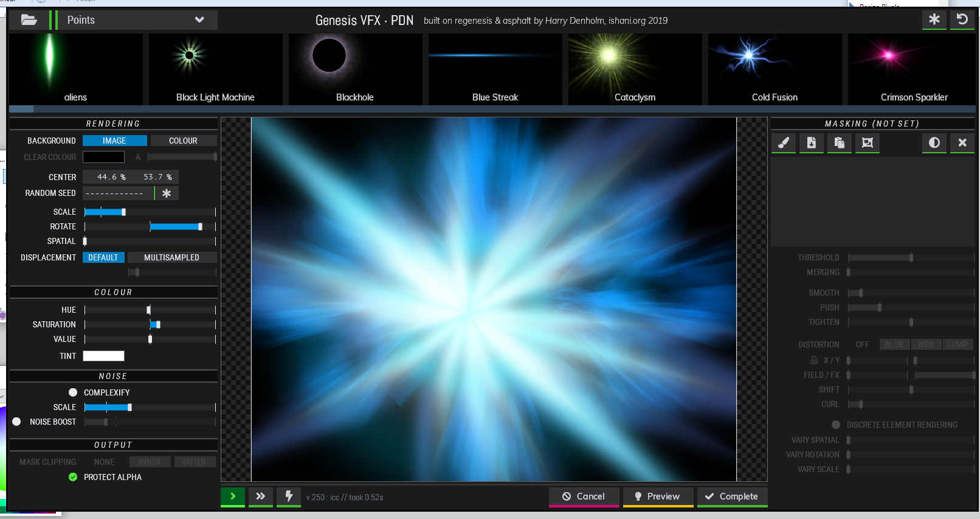Screen dimensions: 980x519
Task: Choose the Blackhole preset
Action: 355,69
